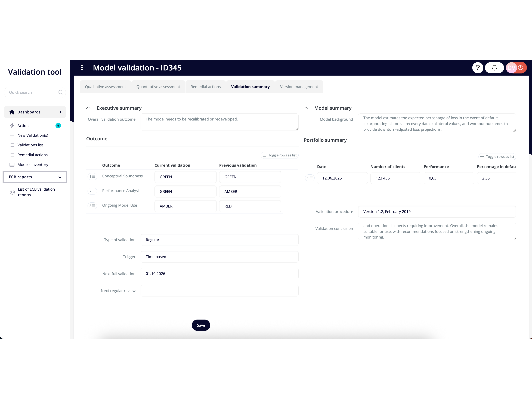The image size is (532, 399).
Task: Open the Trigger field showing Time based
Action: [x=219, y=257]
